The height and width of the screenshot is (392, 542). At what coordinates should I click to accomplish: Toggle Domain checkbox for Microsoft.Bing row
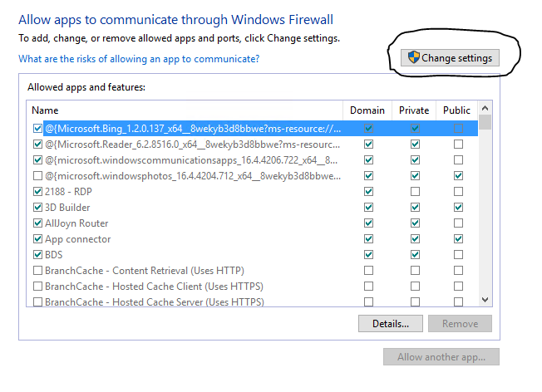pyautogui.click(x=369, y=129)
